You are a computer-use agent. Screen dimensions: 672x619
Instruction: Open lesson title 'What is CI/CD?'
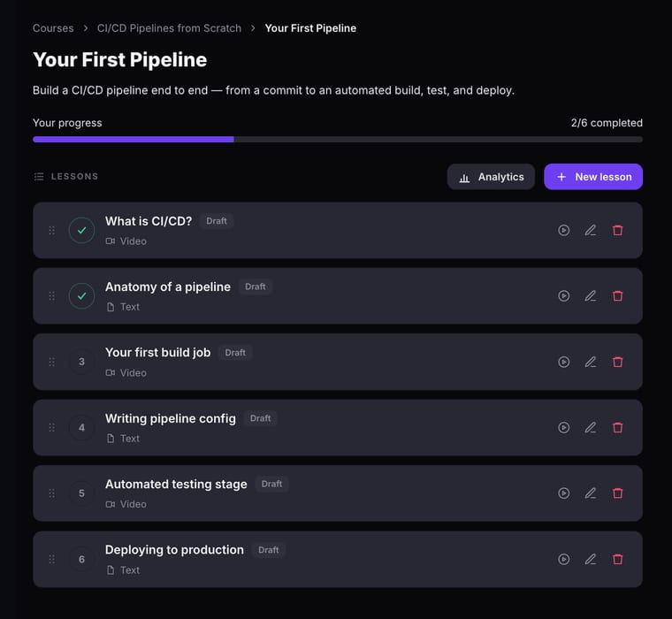click(x=149, y=221)
